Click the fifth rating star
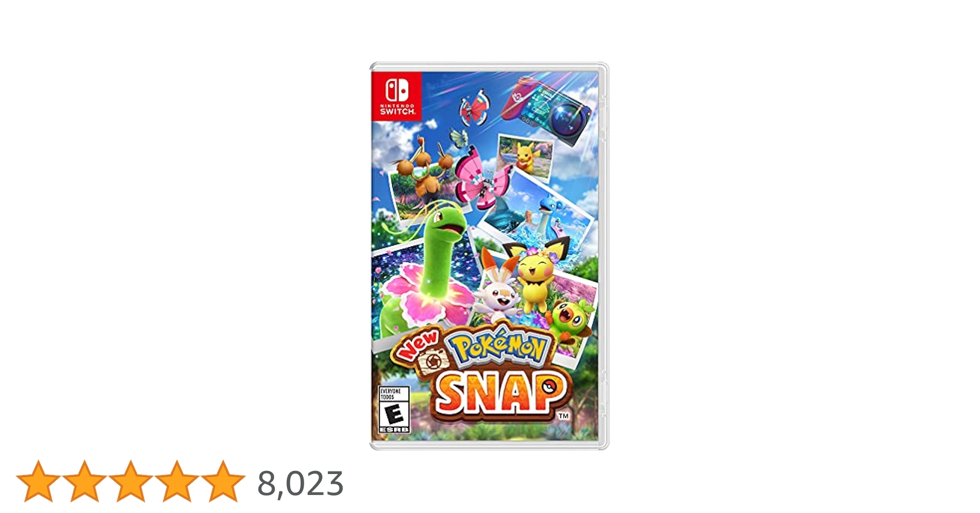 coord(223,481)
